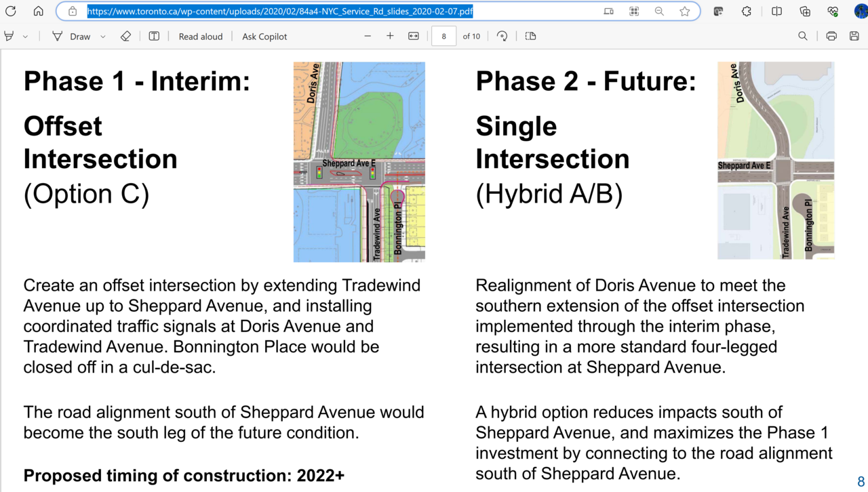Viewport: 868px width, 492px height.
Task: Zoom in using the plus button
Action: click(x=390, y=37)
